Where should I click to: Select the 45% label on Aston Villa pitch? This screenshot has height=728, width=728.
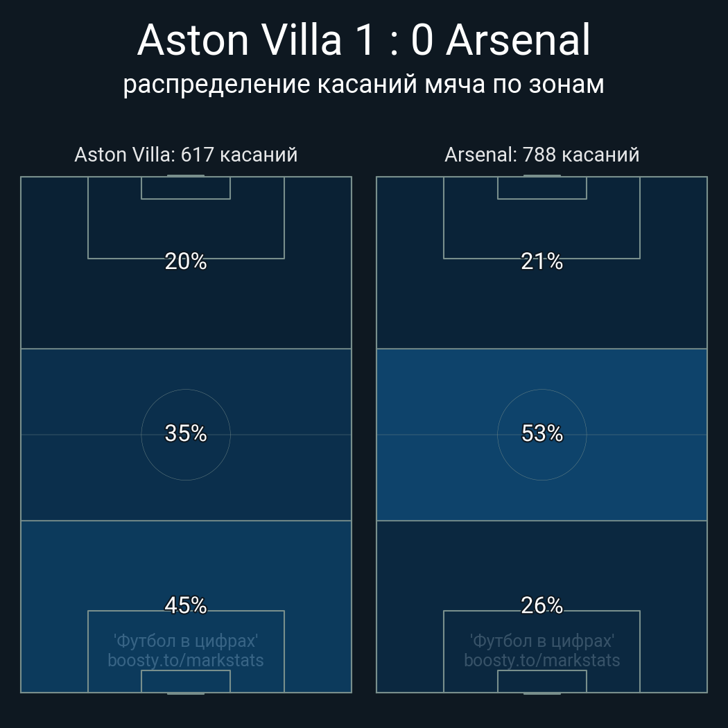pos(186,605)
